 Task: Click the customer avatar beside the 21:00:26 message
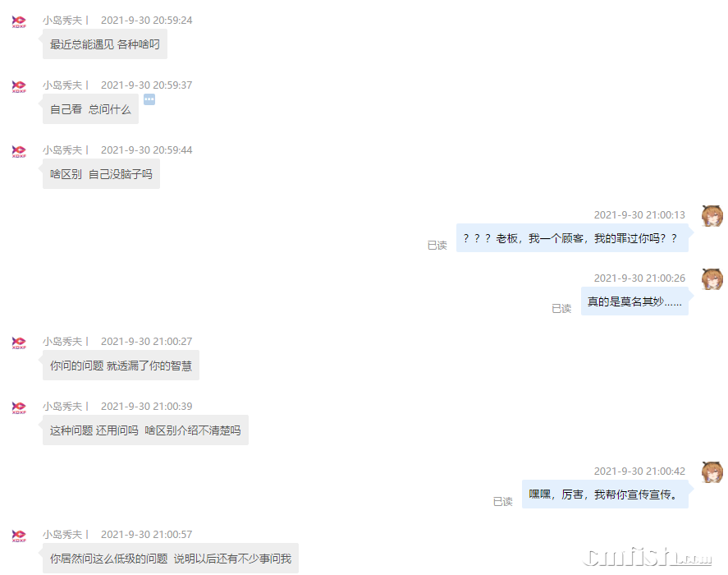click(x=712, y=279)
